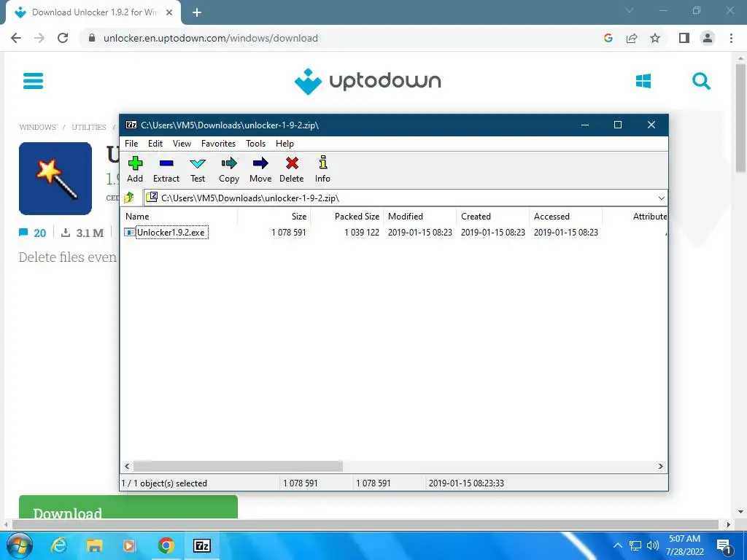
Task: Follow the UTILITIES breadcrumb link
Action: click(x=88, y=127)
